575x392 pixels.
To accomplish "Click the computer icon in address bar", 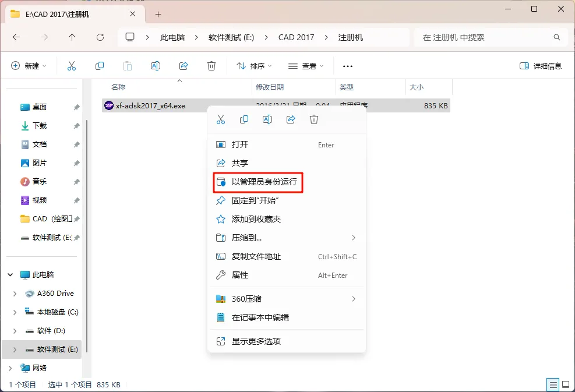I will click(130, 37).
